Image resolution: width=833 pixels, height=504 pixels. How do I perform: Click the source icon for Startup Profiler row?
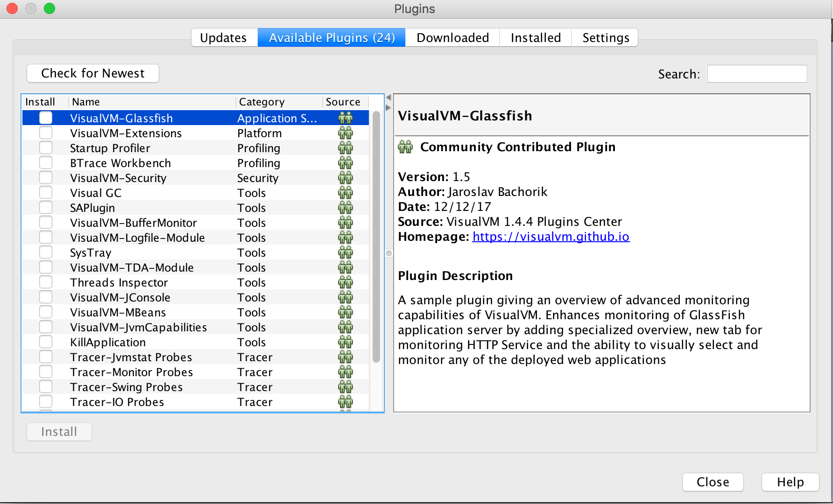(x=346, y=148)
